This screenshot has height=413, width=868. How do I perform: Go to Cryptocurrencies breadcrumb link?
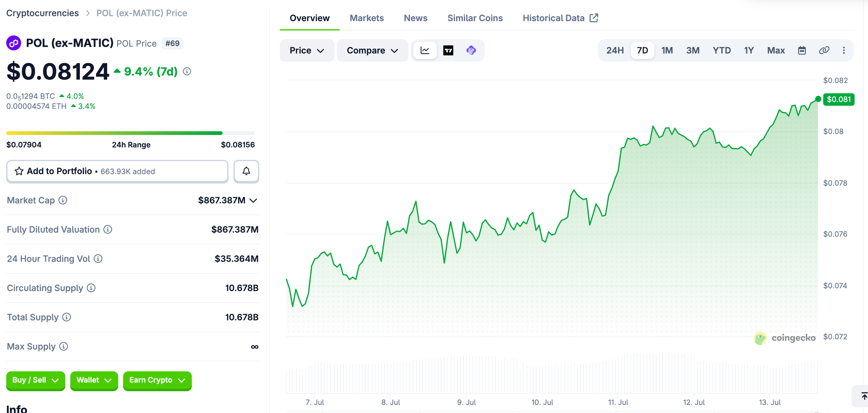[x=43, y=13]
